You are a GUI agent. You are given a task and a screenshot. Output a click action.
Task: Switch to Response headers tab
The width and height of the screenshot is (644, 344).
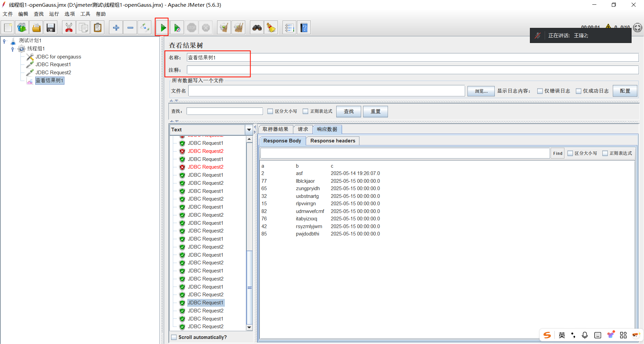pos(333,141)
